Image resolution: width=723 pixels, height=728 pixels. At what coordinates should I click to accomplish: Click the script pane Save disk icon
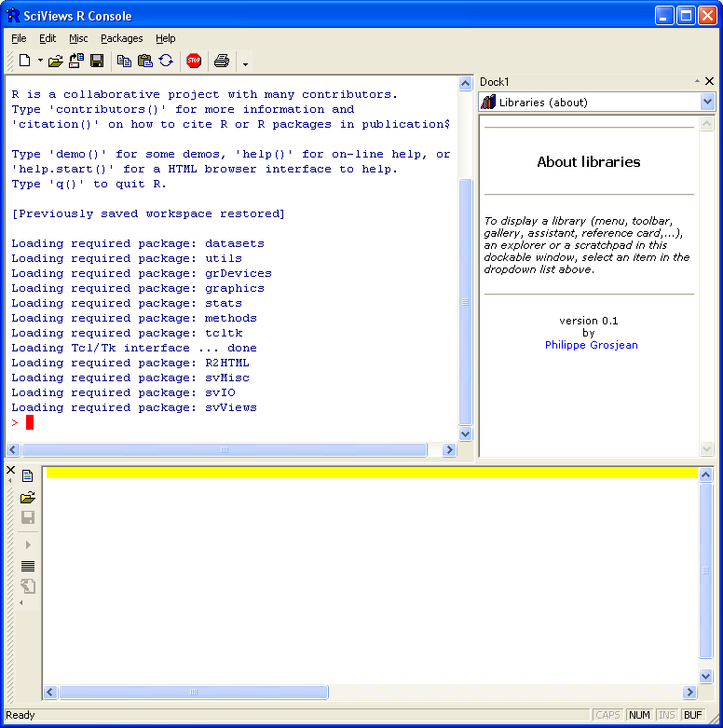(x=28, y=517)
